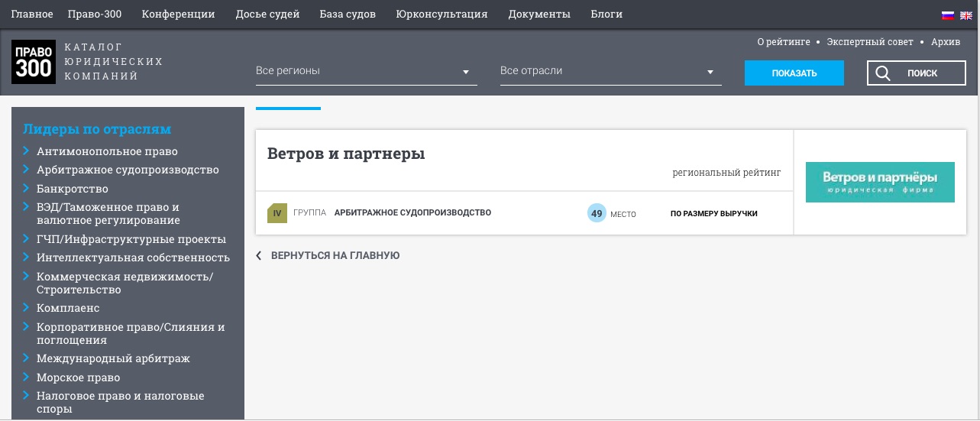Open Корпоративное право/Слияния и поглощения category
980x421 pixels.
[x=131, y=333]
